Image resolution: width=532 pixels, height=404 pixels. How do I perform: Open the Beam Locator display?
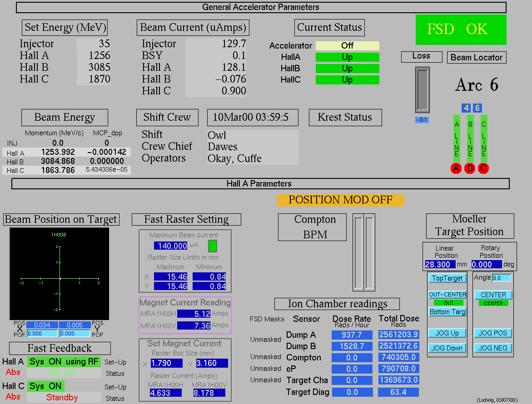pos(477,58)
